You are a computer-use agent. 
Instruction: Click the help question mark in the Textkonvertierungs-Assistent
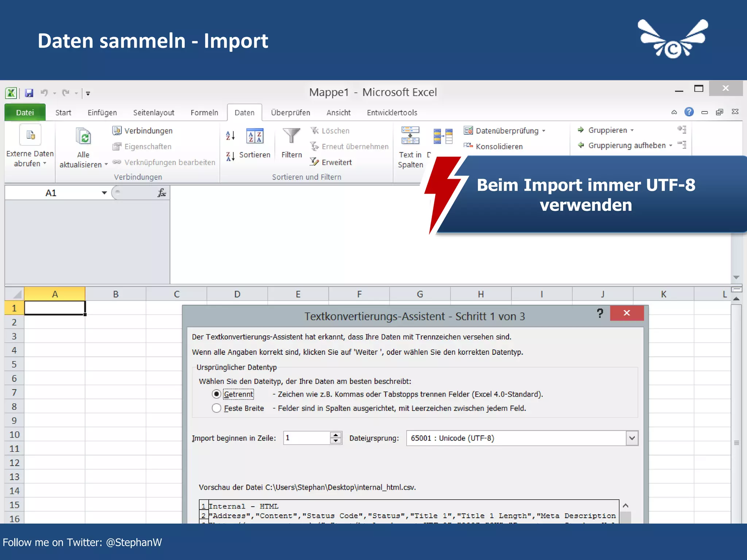click(x=600, y=313)
